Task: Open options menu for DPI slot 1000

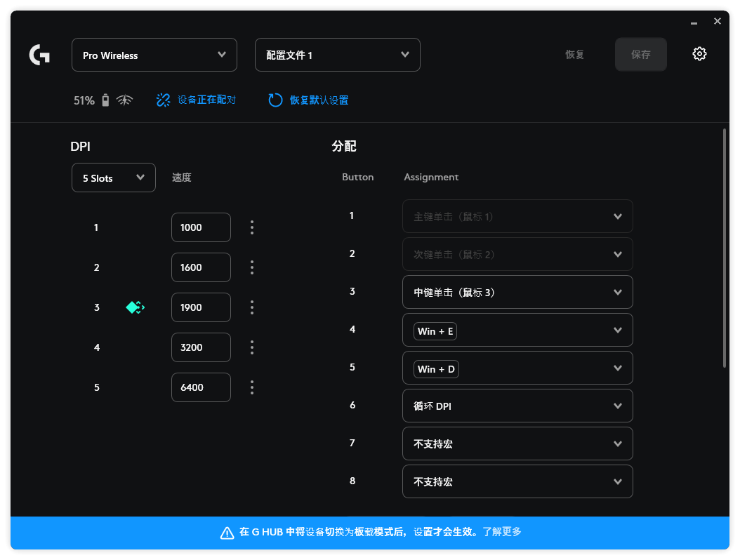Action: [252, 227]
